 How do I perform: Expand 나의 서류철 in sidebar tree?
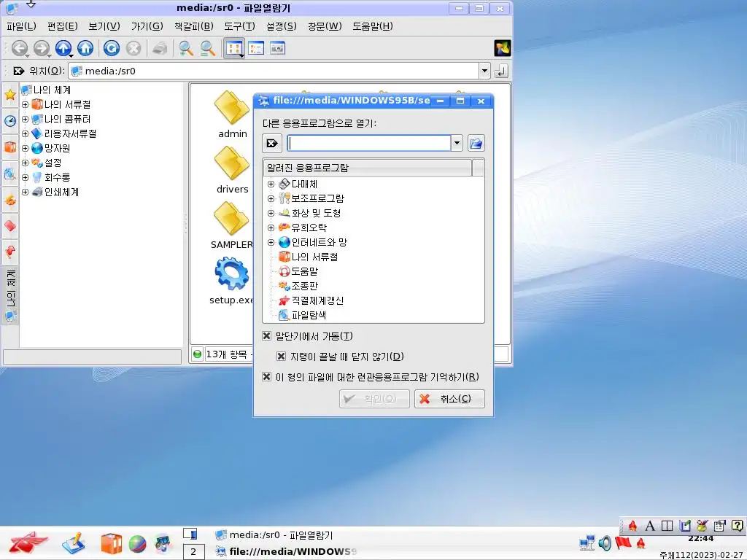point(26,104)
